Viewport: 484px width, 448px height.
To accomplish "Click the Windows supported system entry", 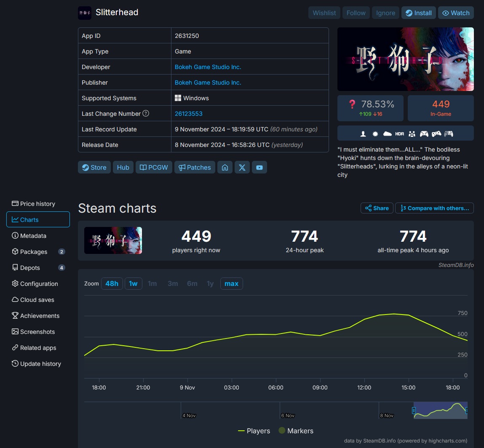I will [192, 98].
